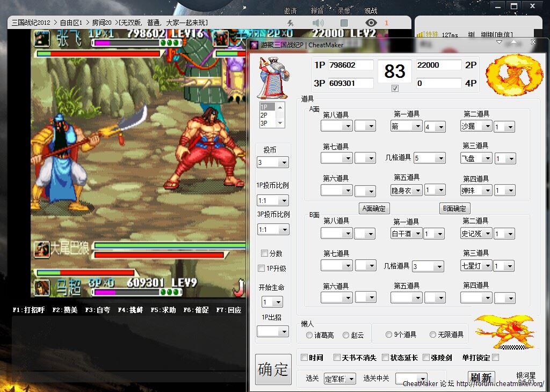
Task: Click the 1P score input field
Action: pos(351,65)
